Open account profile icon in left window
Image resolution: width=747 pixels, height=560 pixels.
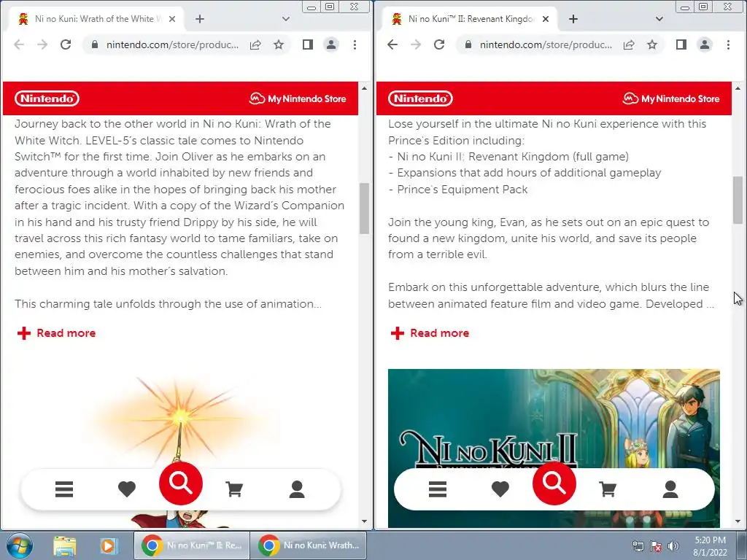297,489
